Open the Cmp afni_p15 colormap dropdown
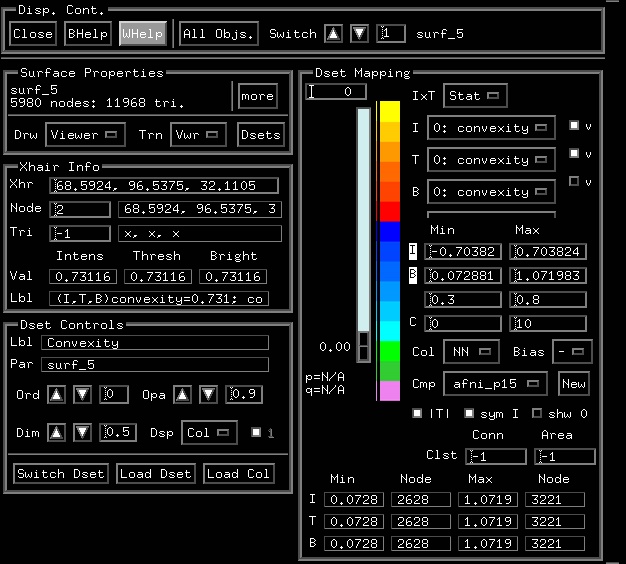The height and width of the screenshot is (564, 626). coord(495,384)
